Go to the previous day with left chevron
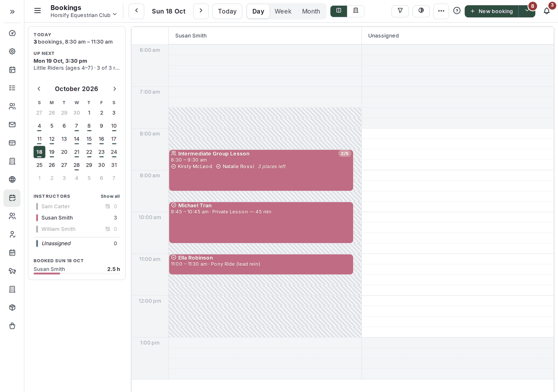Image resolution: width=558 pixels, height=392 pixels. pos(136,11)
